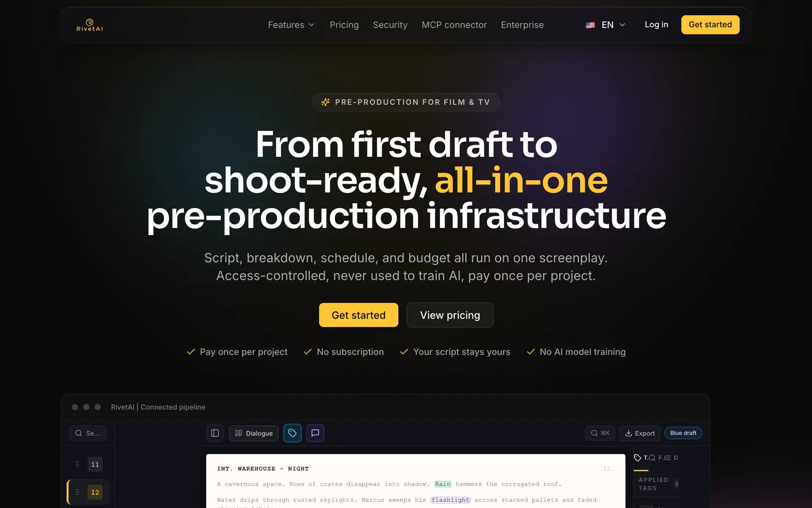Viewport: 812px width, 508px height.
Task: Click the Blue draft revision badge
Action: [683, 433]
